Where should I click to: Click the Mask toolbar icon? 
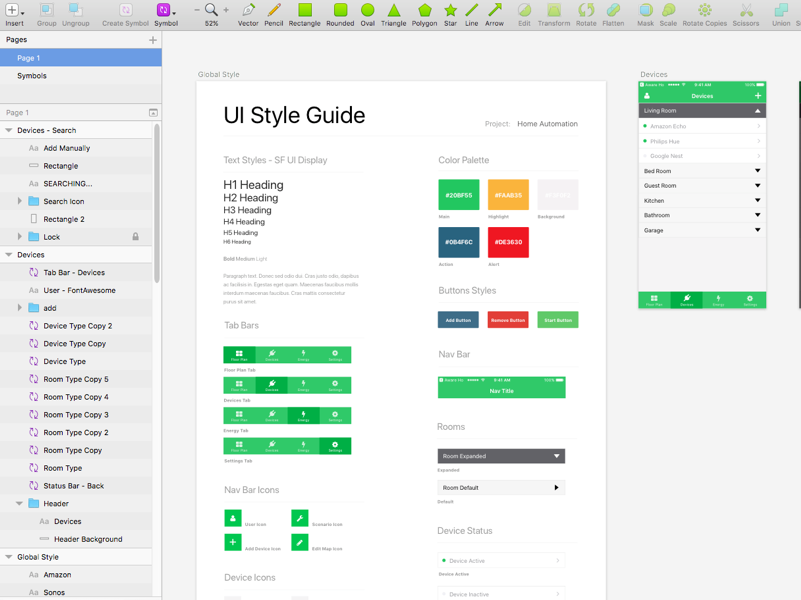[x=646, y=10]
